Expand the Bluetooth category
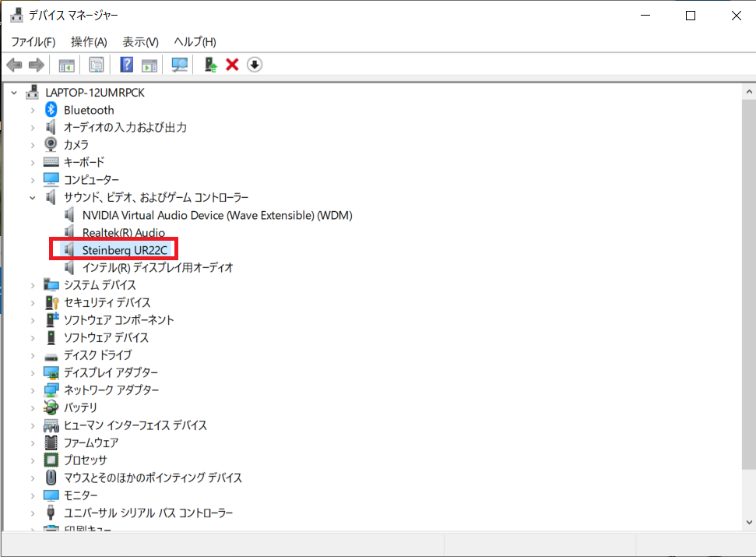The height and width of the screenshot is (557, 756). pyautogui.click(x=33, y=111)
